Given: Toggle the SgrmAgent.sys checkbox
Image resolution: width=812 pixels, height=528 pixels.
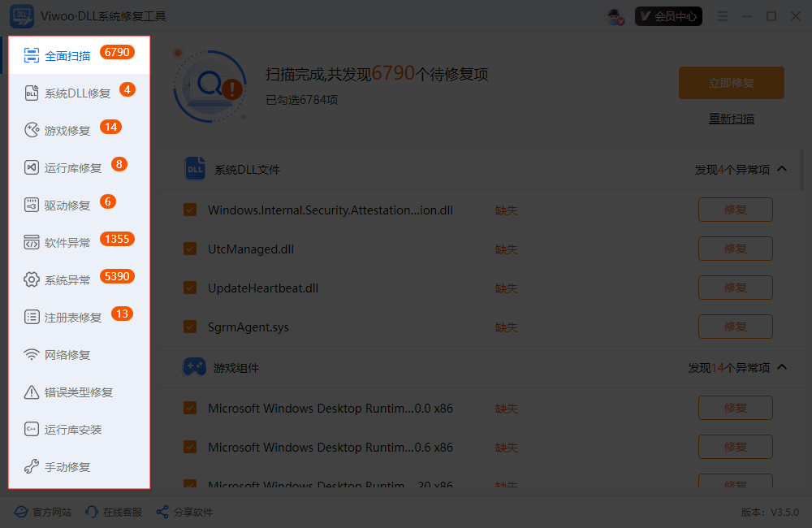Looking at the screenshot, I should [x=190, y=327].
